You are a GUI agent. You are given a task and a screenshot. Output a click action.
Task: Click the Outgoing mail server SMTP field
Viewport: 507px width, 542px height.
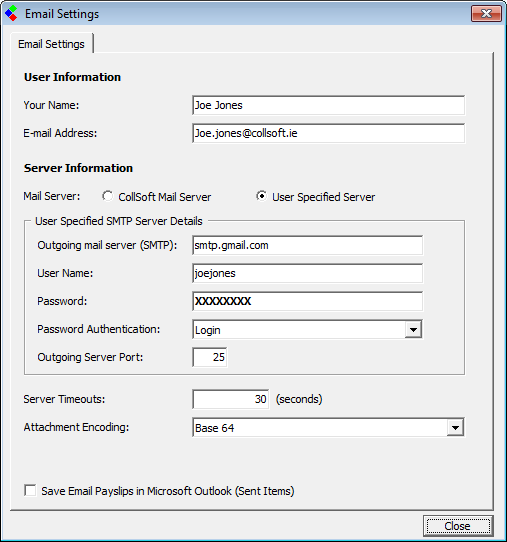tap(307, 245)
